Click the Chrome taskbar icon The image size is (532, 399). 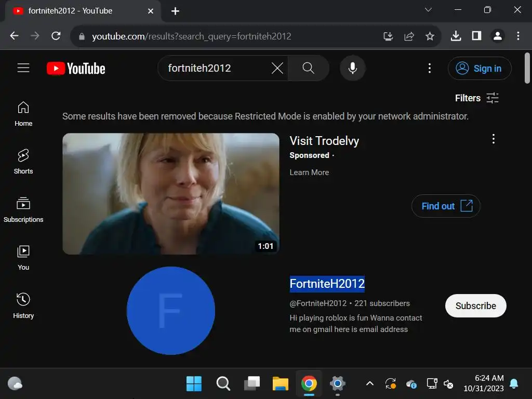pyautogui.click(x=309, y=384)
